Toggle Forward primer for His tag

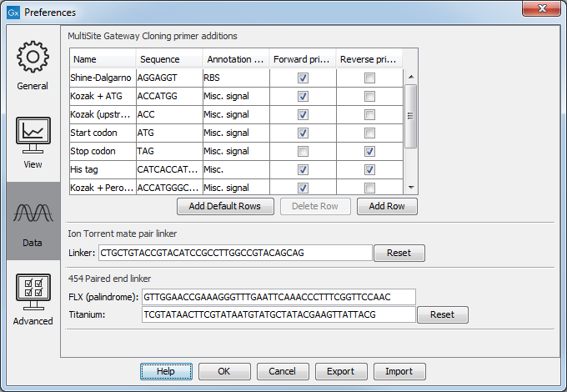[303, 169]
